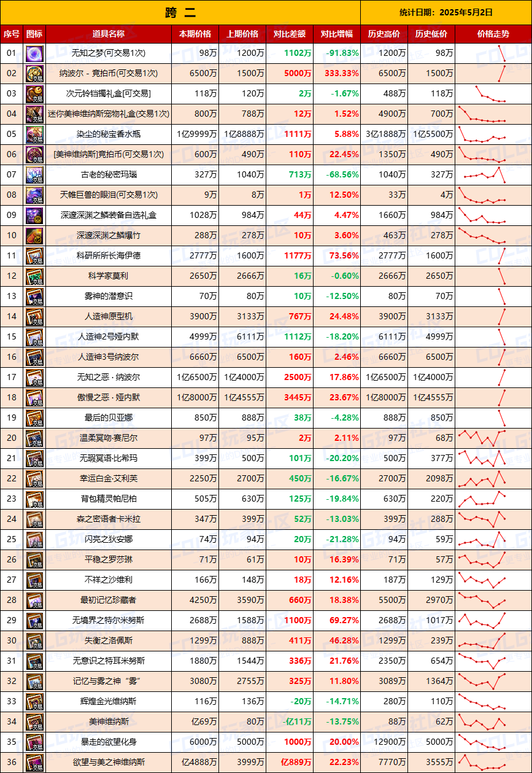Click the icon for 傲慢之恶·娅内默
Screen dimensions: 532x773
point(34,397)
